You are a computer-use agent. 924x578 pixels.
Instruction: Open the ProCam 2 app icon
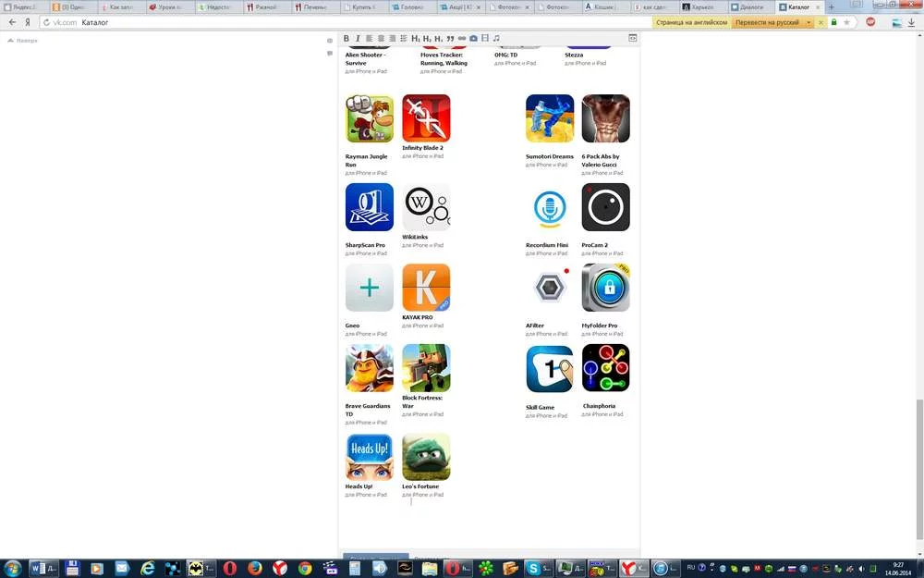[606, 207]
